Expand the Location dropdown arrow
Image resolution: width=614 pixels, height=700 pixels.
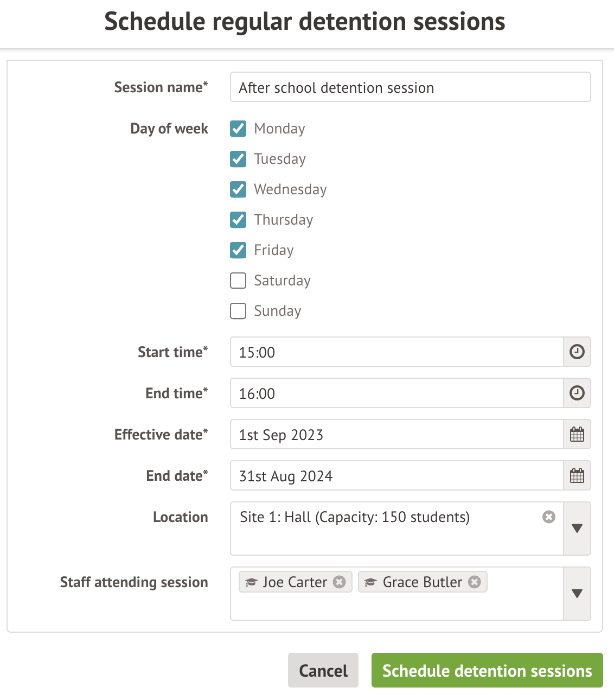[x=577, y=528]
